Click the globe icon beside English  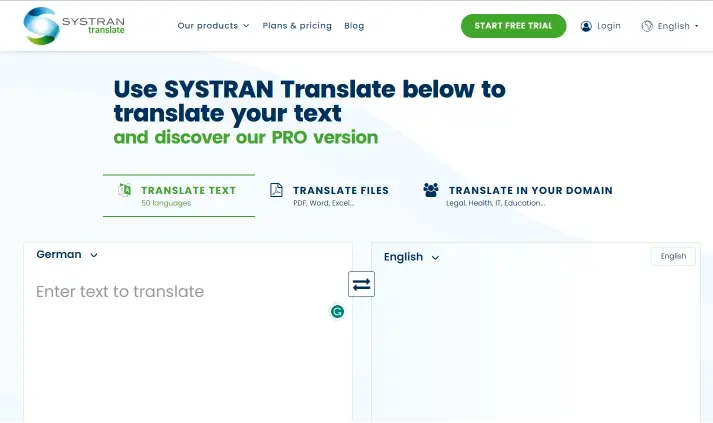pyautogui.click(x=647, y=26)
